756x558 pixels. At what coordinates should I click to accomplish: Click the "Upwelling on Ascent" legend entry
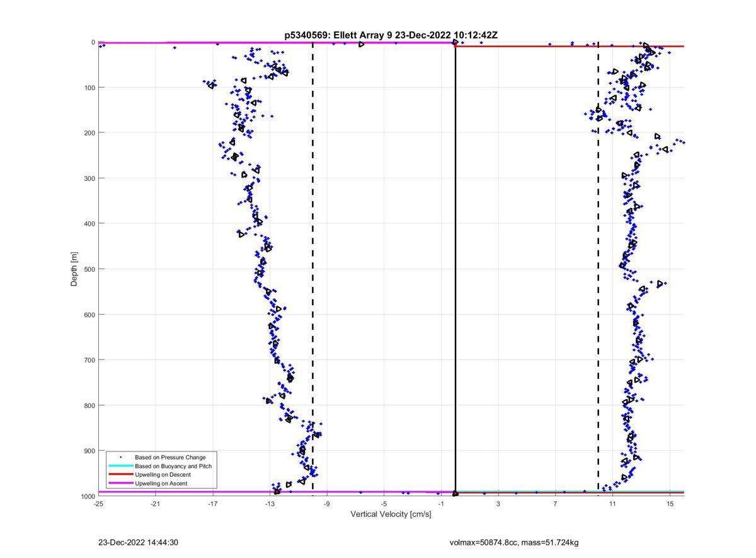click(161, 484)
